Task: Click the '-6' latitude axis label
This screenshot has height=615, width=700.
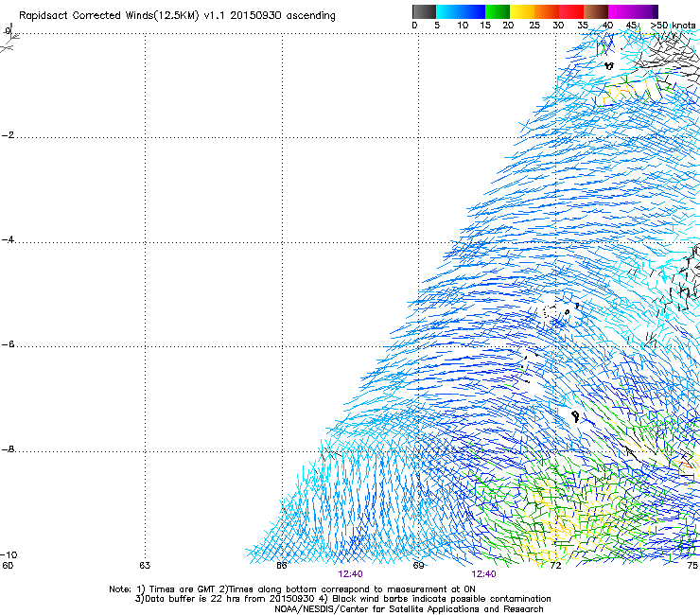Action: coord(8,344)
